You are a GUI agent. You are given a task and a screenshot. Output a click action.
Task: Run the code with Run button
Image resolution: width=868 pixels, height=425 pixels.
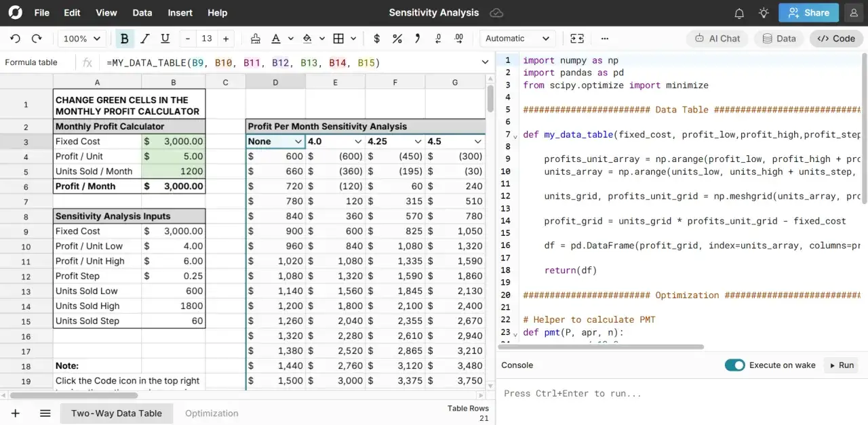[840, 365]
